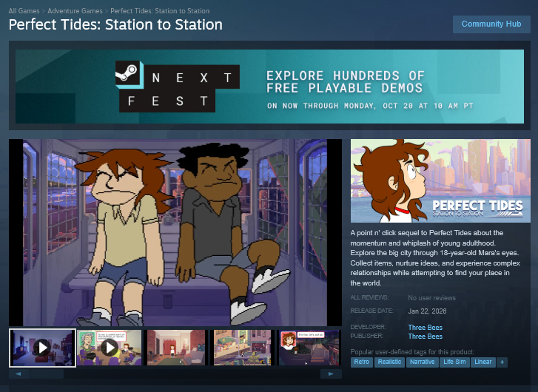
Task: Play the second trailer thumbnail
Action: pyautogui.click(x=110, y=348)
